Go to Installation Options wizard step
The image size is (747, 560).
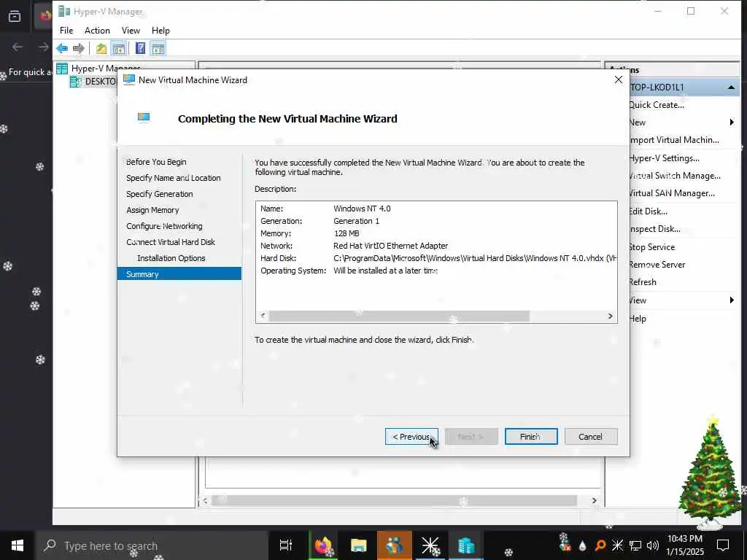click(171, 258)
